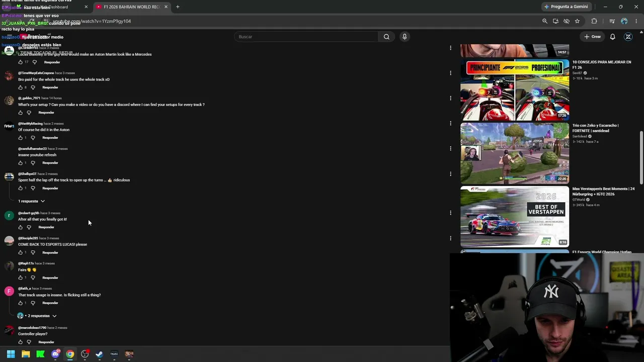Reply to the 'Controller player?' comment

46,342
